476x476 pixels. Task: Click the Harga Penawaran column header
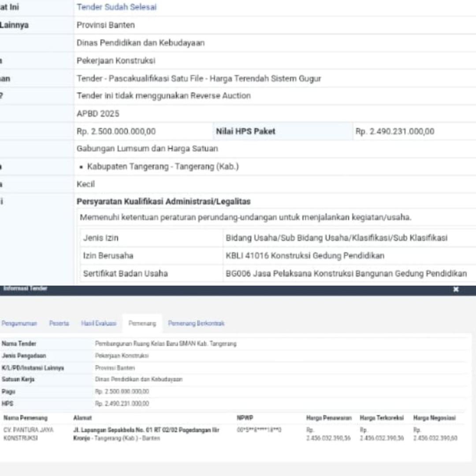(x=329, y=418)
